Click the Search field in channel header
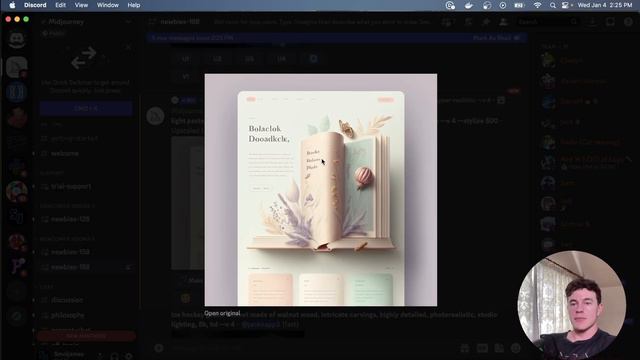This screenshot has width=640, height=360. point(547,22)
